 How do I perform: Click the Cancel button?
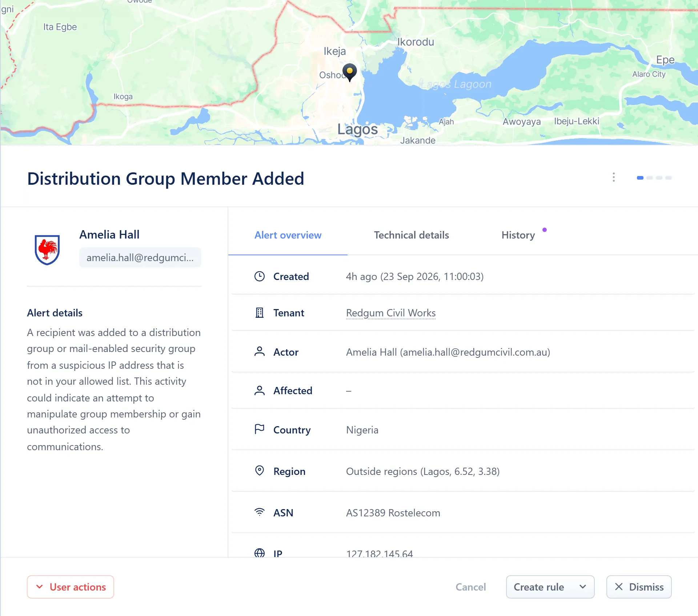point(471,587)
